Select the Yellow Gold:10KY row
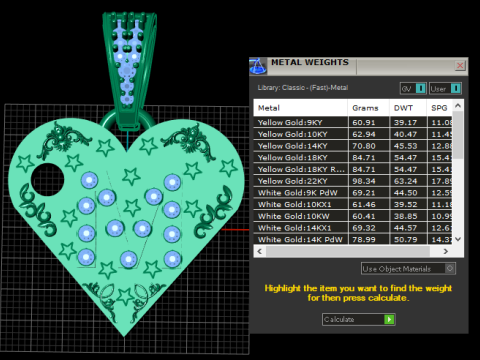This screenshot has width=480, height=360. [x=353, y=134]
